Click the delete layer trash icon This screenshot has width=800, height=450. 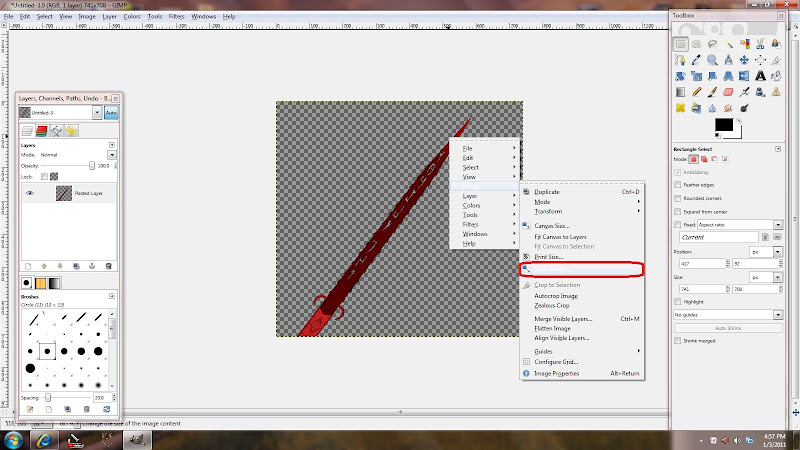[109, 266]
